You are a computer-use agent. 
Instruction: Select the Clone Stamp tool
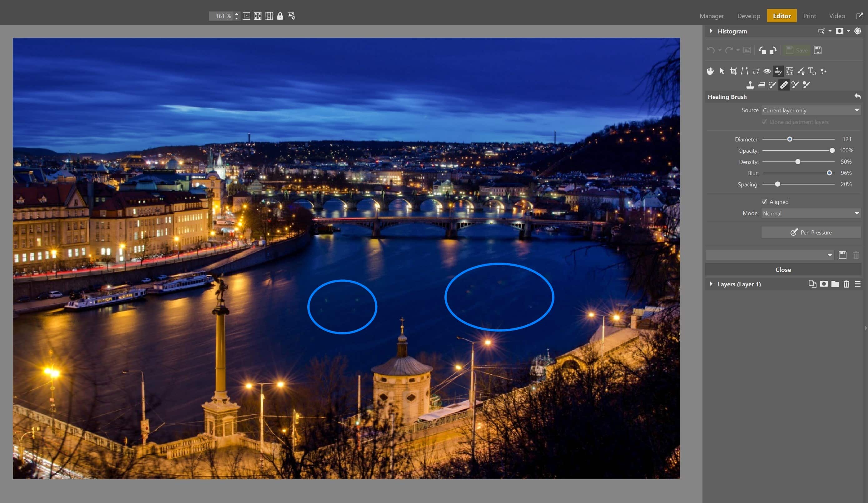pos(750,85)
